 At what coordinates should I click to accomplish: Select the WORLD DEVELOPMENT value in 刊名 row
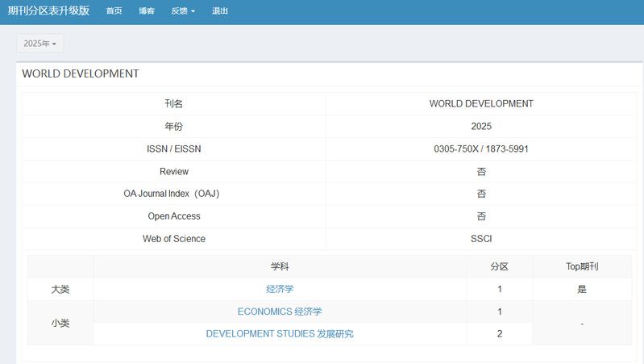pos(481,104)
